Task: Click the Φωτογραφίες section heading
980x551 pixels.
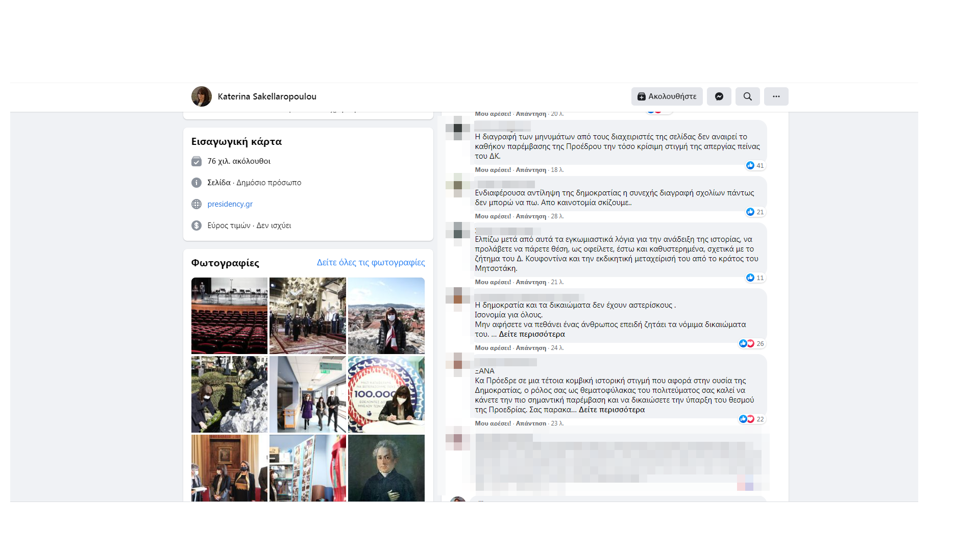Action: (x=225, y=263)
